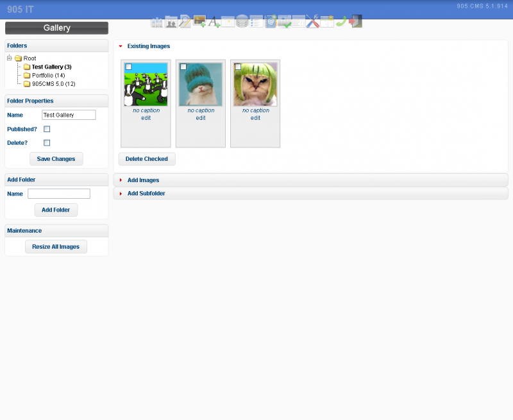Click the Resize All Images button
Image resolution: width=513 pixels, height=420 pixels.
(x=56, y=247)
